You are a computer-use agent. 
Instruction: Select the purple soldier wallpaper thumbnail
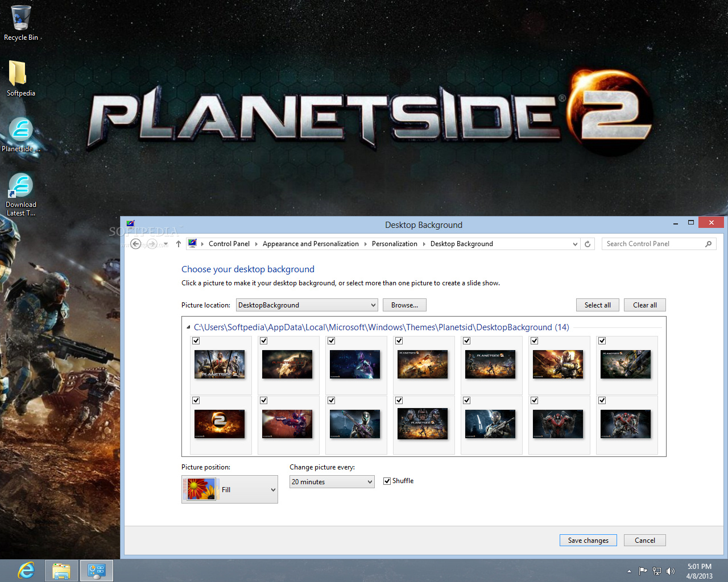(355, 364)
